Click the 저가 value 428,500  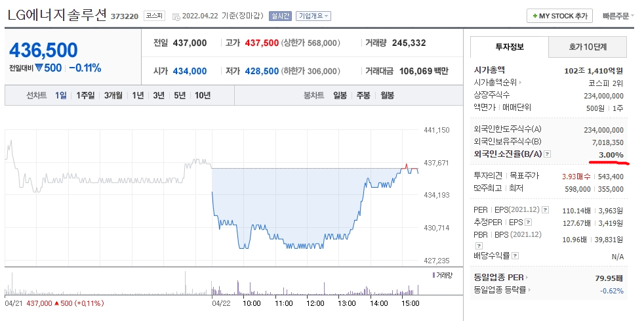click(x=262, y=71)
